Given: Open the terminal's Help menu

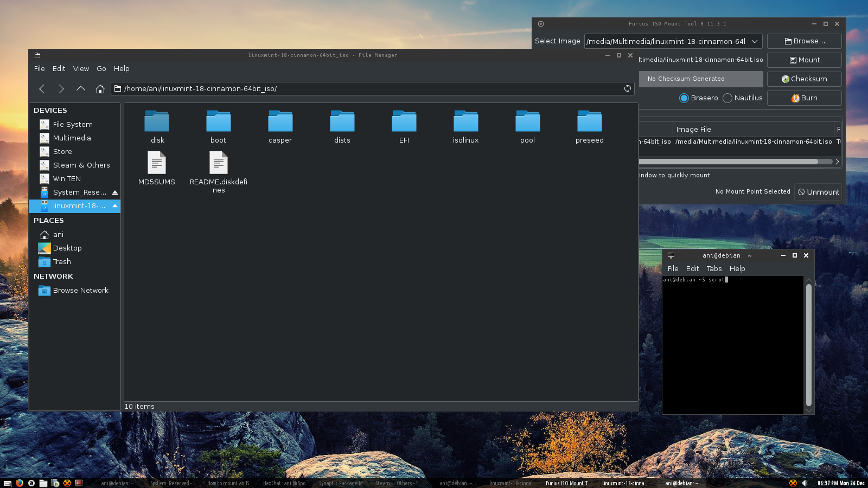Looking at the screenshot, I should coord(737,269).
